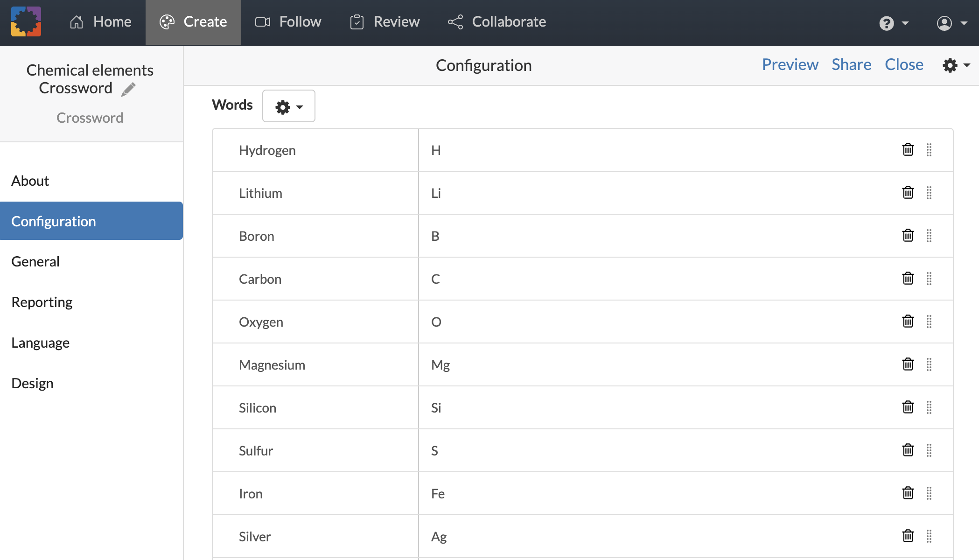Open the Language settings section
The image size is (979, 560).
pos(40,343)
